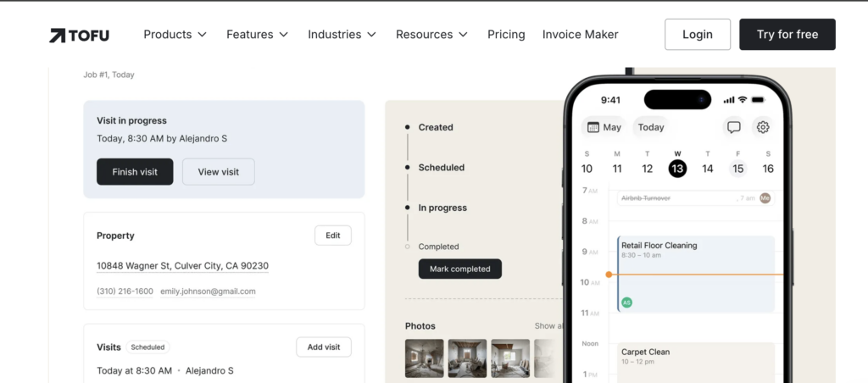This screenshot has height=383, width=868.
Task: Expand the Products dropdown menu
Action: pos(175,34)
